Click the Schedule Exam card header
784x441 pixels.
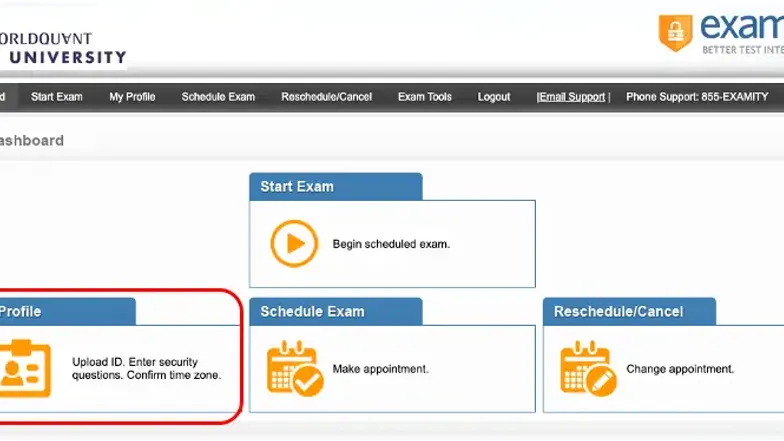point(336,312)
